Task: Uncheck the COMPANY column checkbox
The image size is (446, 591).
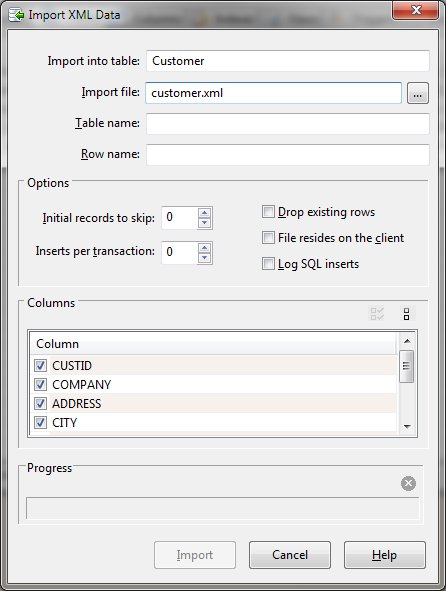Action: (40, 384)
